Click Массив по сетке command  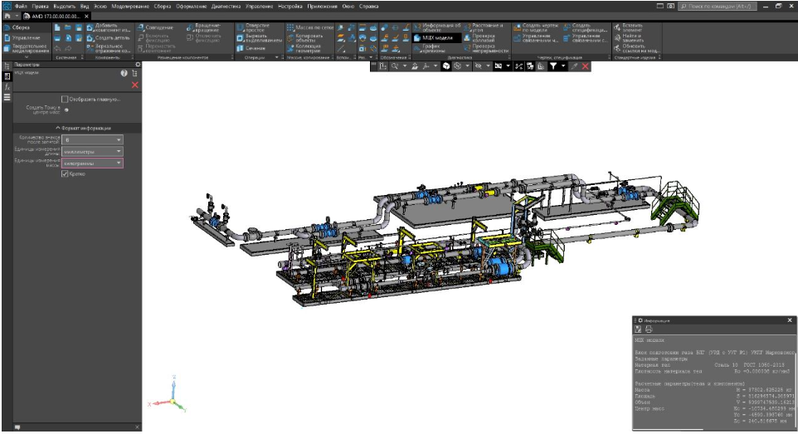309,27
